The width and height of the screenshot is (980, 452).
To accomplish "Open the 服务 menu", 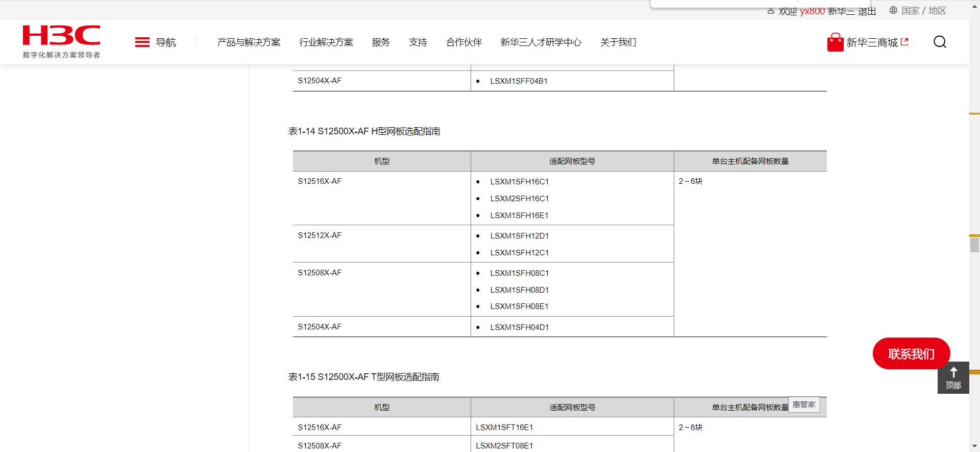I will 381,42.
